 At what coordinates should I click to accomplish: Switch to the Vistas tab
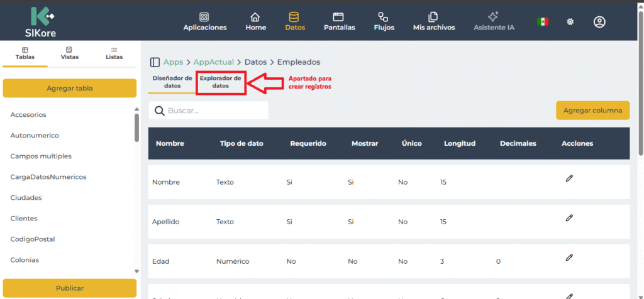pos(69,53)
